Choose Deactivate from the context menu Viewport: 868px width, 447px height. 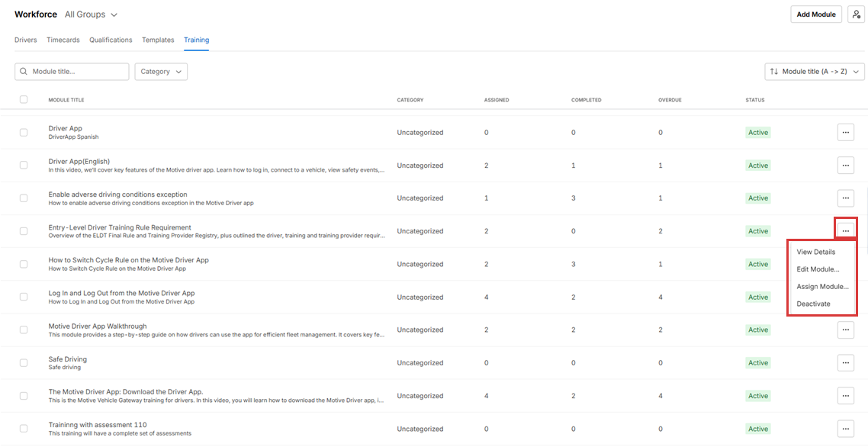[813, 304]
